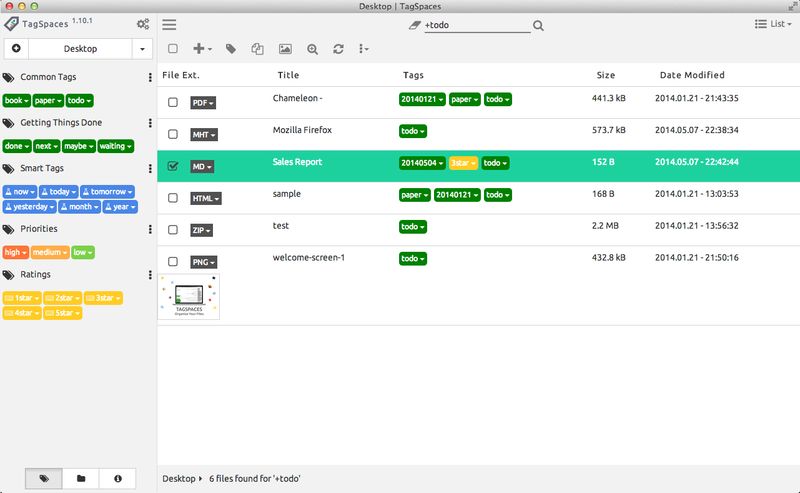
Task: Open the Desktop location dropdown arrow
Action: [x=142, y=49]
